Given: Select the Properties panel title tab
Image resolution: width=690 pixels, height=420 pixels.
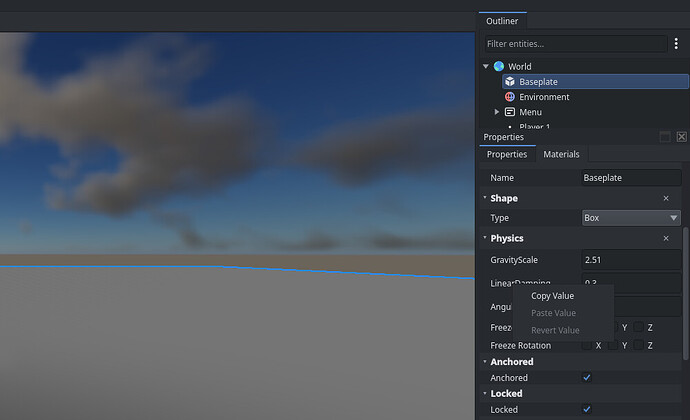Looking at the screenshot, I should coord(503,137).
